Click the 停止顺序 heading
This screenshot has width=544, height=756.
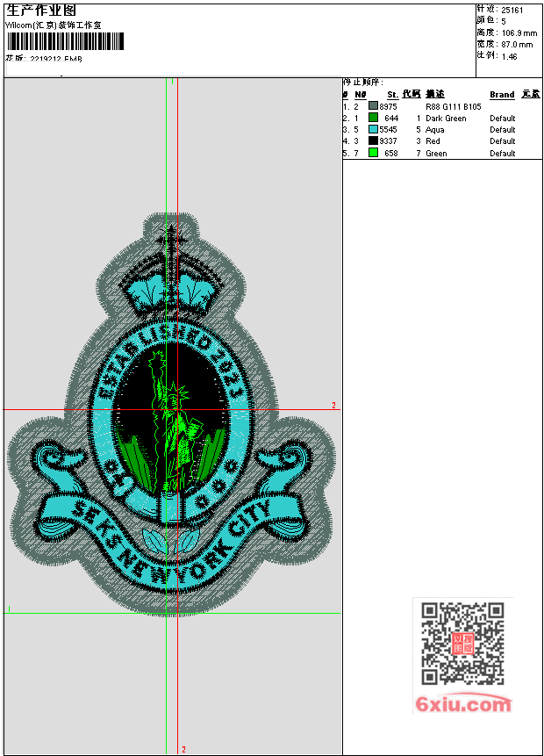[363, 82]
